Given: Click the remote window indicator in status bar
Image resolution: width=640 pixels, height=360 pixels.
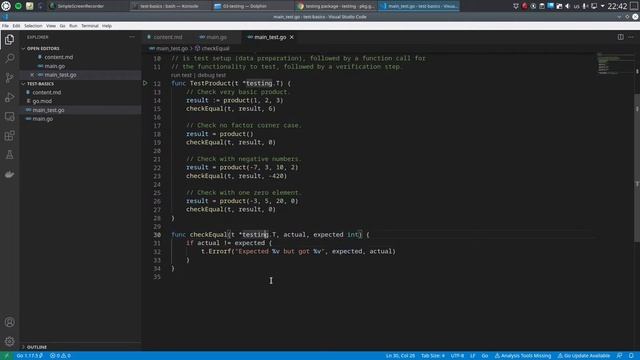Looking at the screenshot, I should (x=6, y=356).
